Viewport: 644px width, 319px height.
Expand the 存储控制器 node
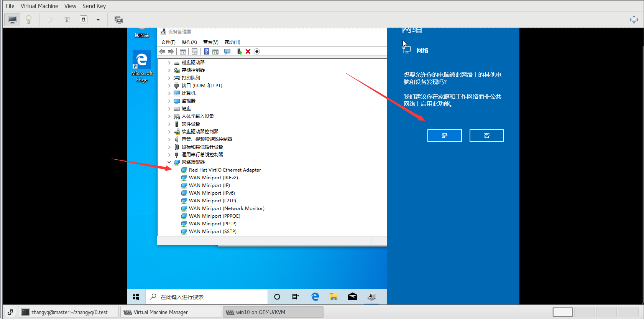click(169, 70)
